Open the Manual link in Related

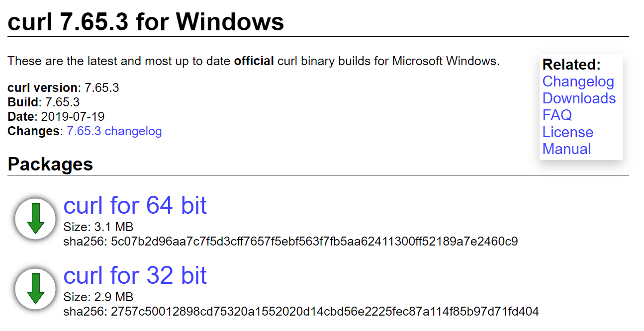(566, 149)
